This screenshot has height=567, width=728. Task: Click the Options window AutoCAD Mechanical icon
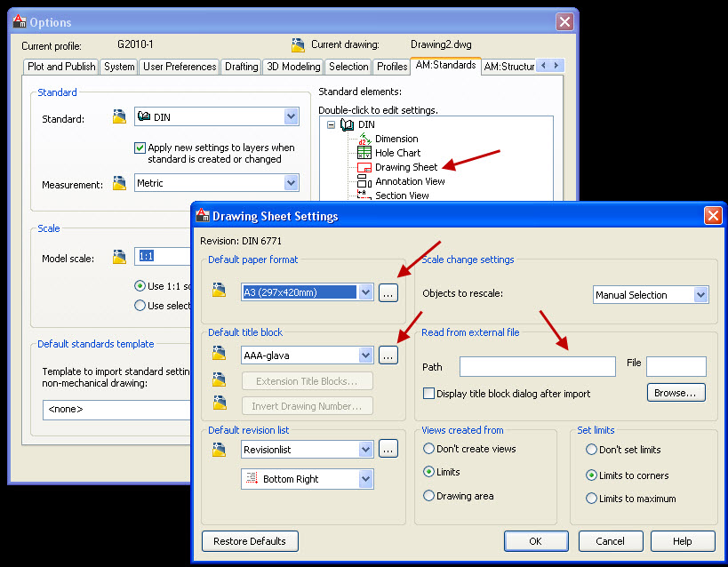tap(20, 21)
